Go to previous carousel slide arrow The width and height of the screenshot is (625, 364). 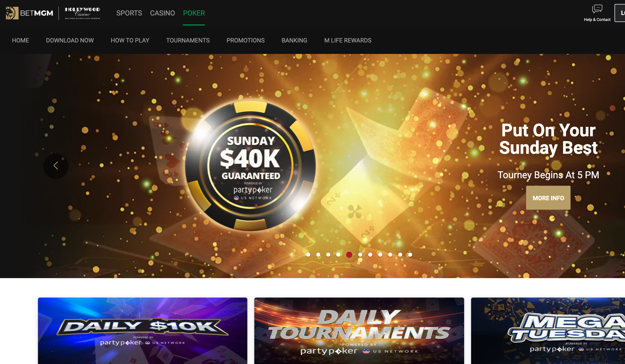click(x=56, y=166)
